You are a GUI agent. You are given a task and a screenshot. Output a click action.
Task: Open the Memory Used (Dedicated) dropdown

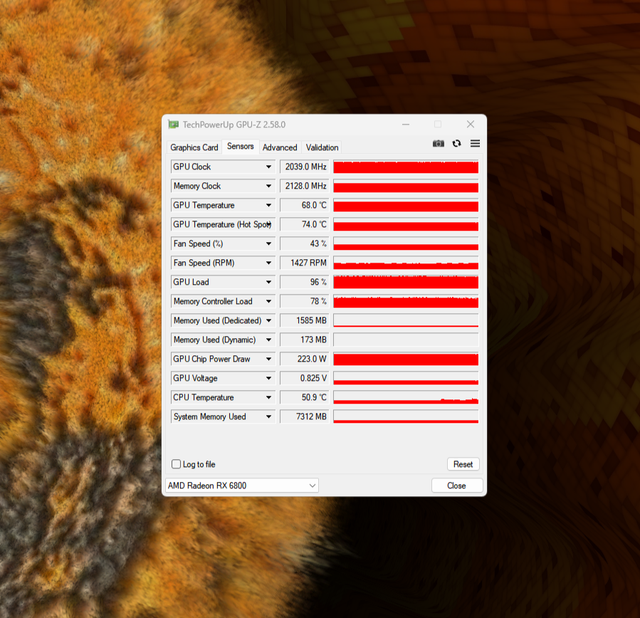(269, 321)
